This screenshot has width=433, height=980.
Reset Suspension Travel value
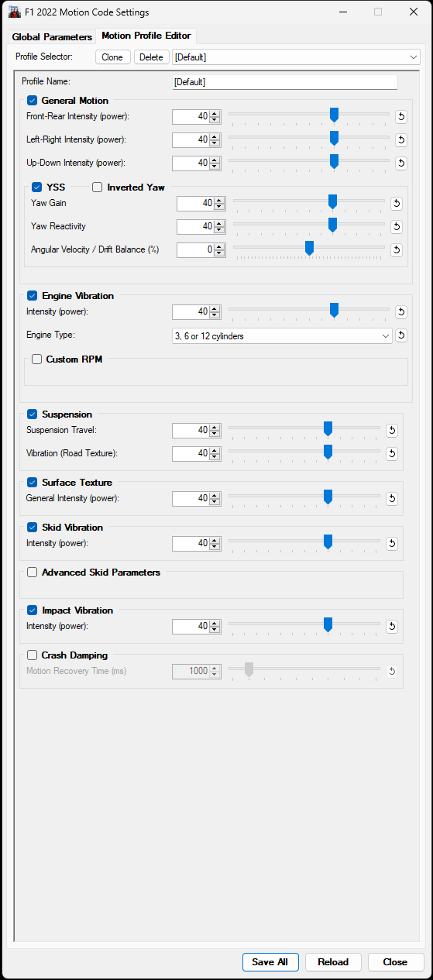pyautogui.click(x=392, y=431)
